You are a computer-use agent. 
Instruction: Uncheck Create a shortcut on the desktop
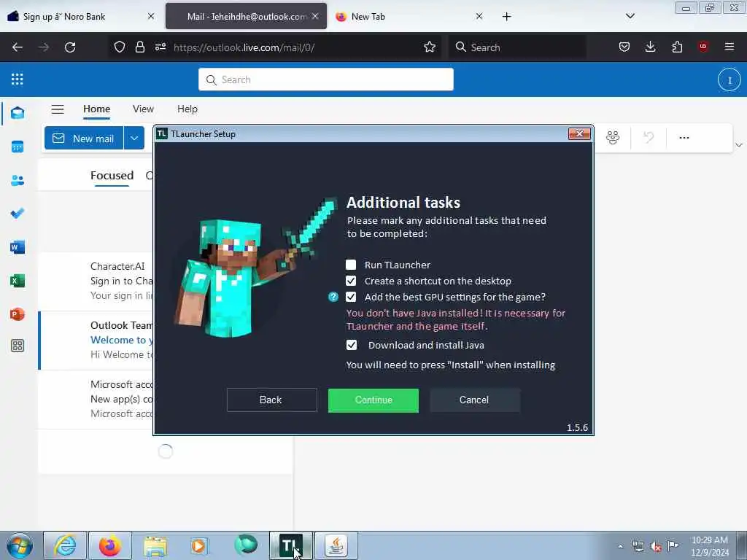click(x=351, y=281)
